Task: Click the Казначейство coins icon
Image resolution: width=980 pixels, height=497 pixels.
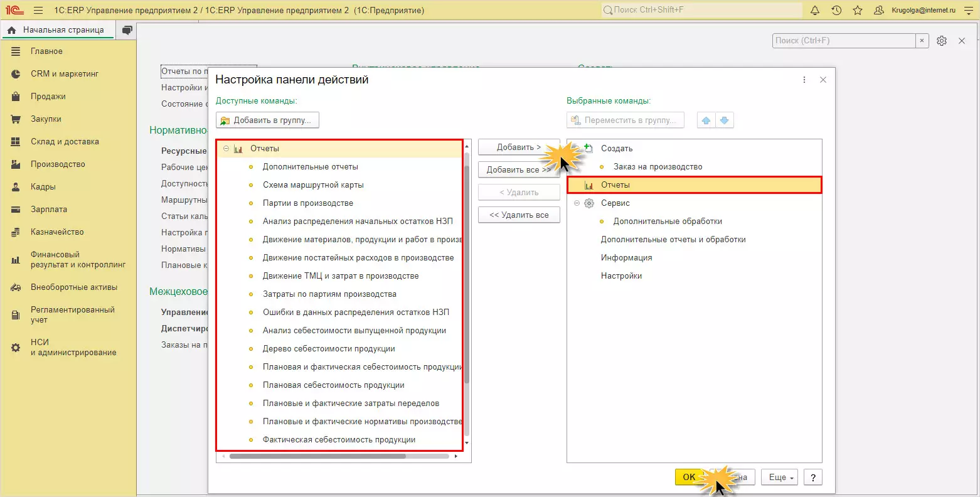Action: (16, 232)
